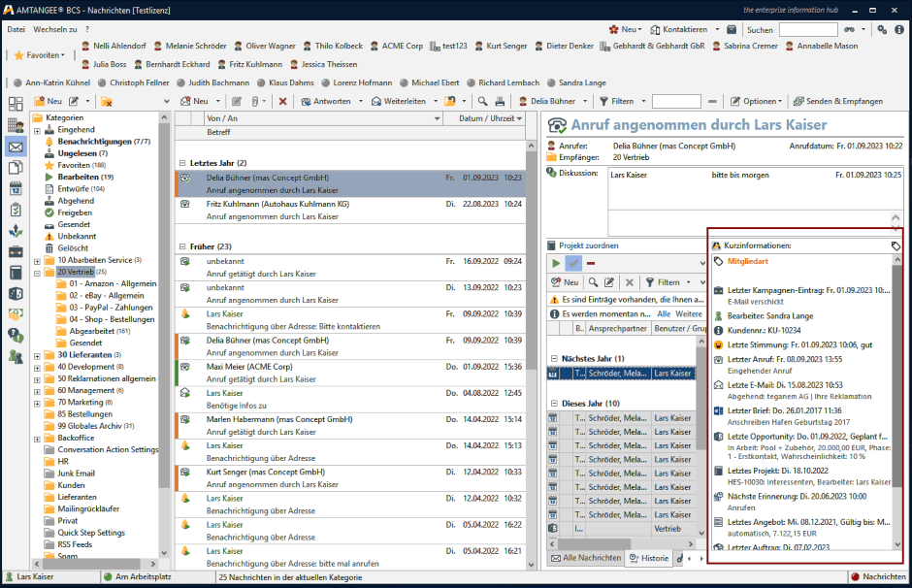
Task: Switch to the Alle Nachrichten tab
Action: (x=586, y=558)
